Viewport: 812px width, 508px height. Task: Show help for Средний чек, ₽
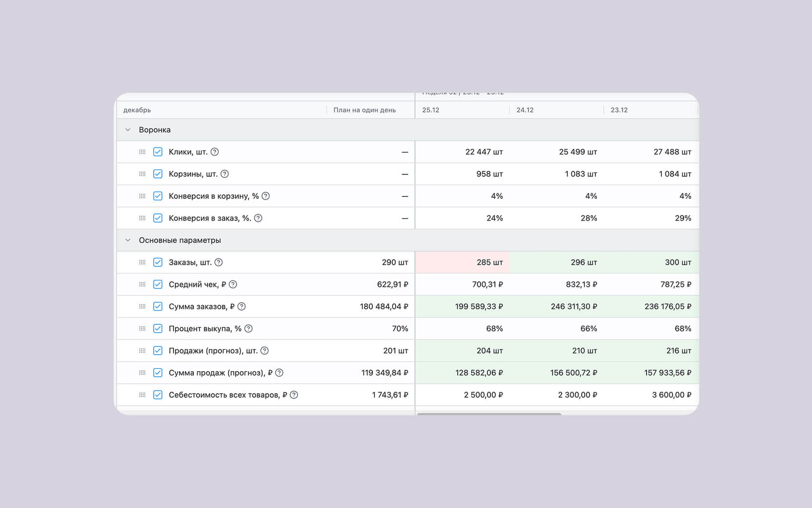233,284
